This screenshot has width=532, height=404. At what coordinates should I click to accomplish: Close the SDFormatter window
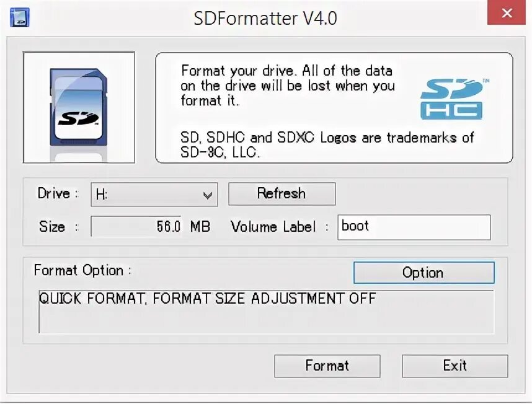coord(507,13)
